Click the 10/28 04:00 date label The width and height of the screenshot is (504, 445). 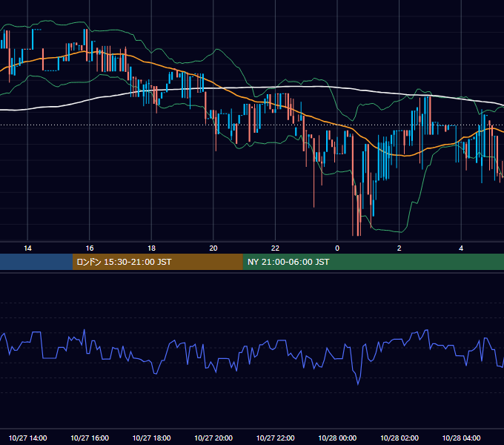461,438
